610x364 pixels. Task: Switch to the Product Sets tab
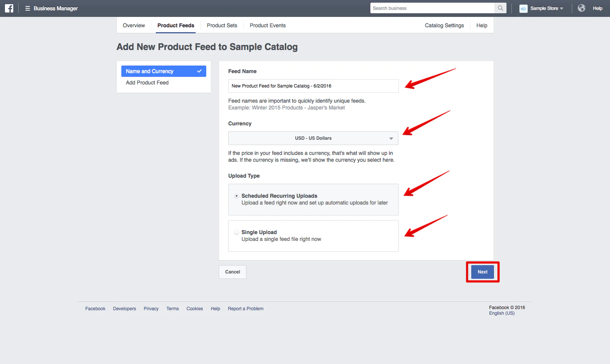(x=222, y=25)
